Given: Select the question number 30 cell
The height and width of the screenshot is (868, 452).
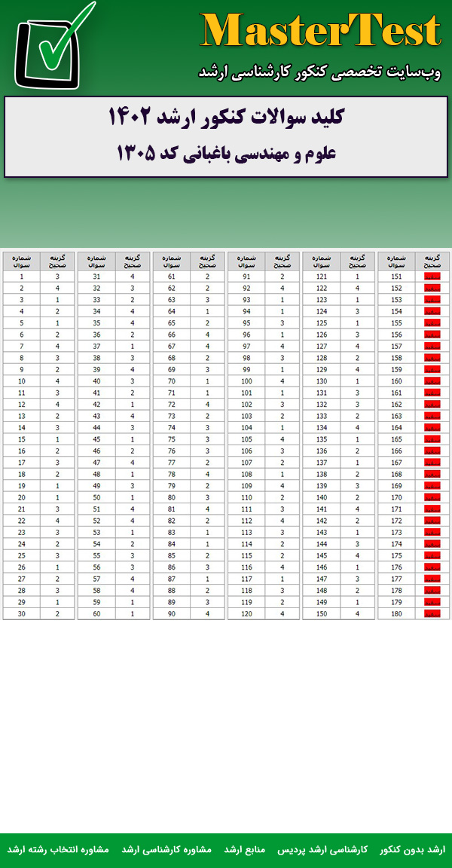Looking at the screenshot, I should (22, 613).
